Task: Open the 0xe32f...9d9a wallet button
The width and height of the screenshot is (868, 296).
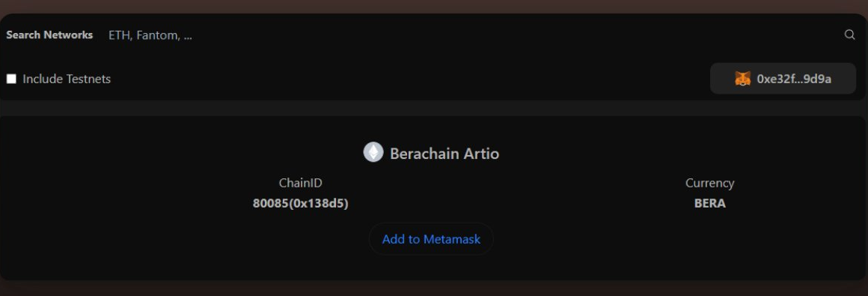Action: point(783,79)
